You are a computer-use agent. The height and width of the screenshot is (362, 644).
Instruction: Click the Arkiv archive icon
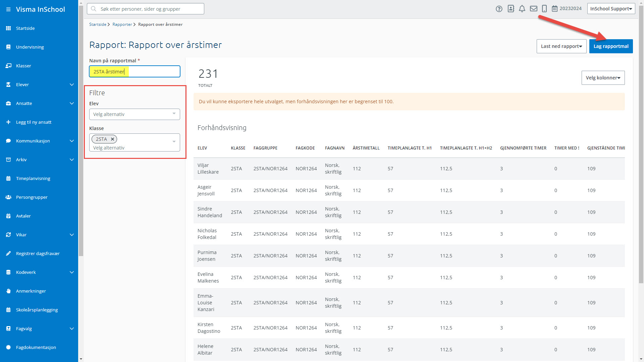8,160
